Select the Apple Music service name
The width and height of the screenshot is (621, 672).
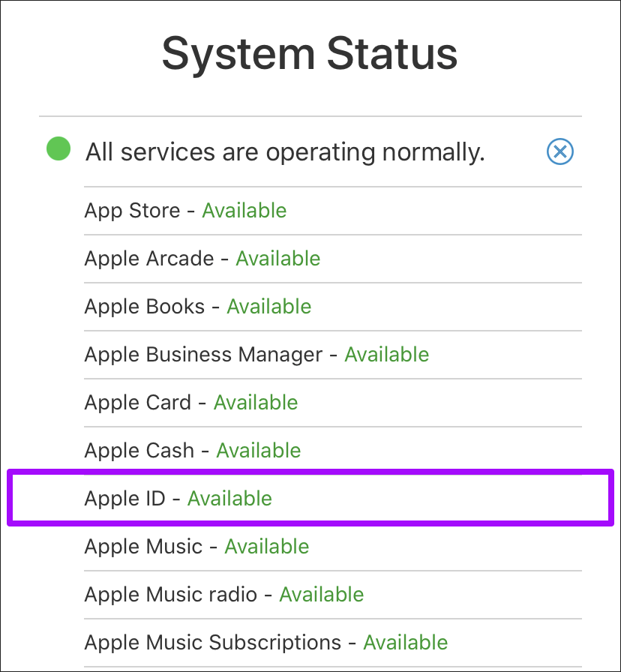click(143, 546)
